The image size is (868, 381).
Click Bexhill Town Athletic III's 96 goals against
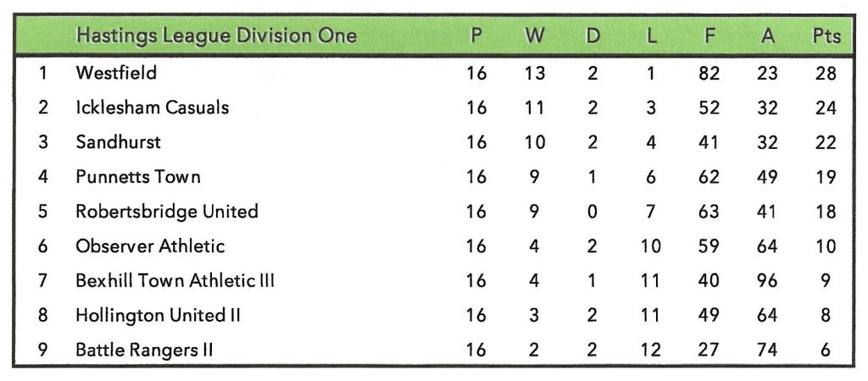pyautogui.click(x=766, y=281)
